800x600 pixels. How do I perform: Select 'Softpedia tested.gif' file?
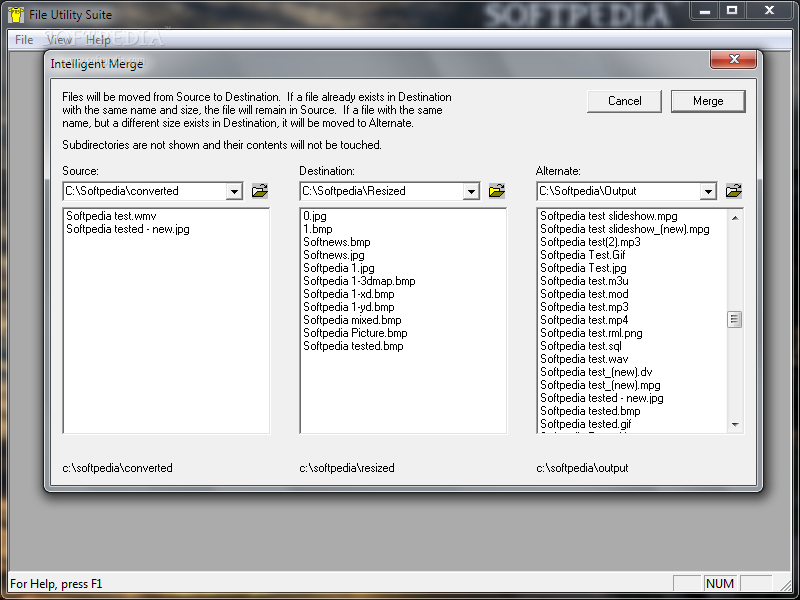(586, 424)
